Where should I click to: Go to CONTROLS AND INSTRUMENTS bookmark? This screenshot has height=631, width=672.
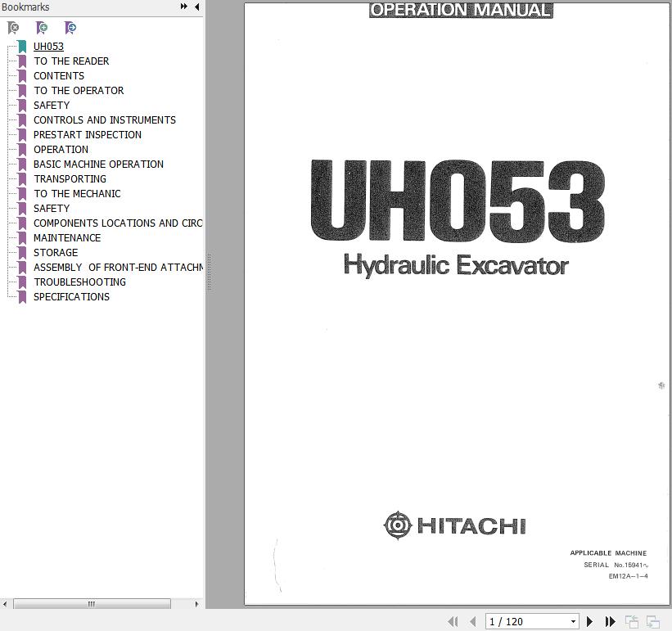[105, 120]
